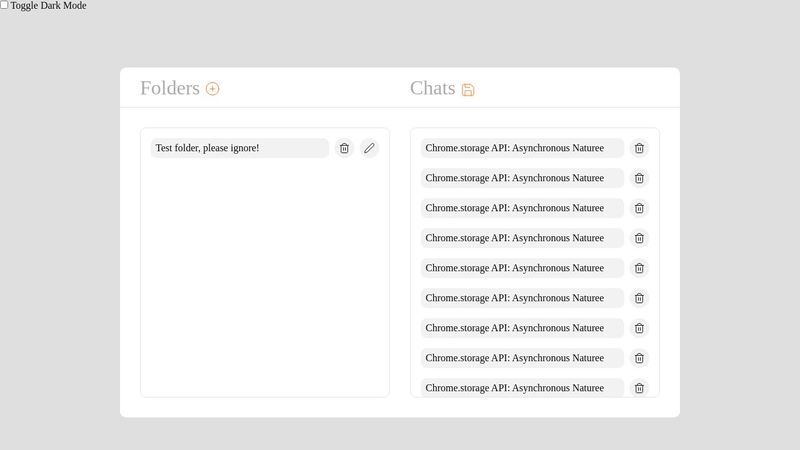800x450 pixels.
Task: Click the add folder plus icon
Action: tap(212, 89)
